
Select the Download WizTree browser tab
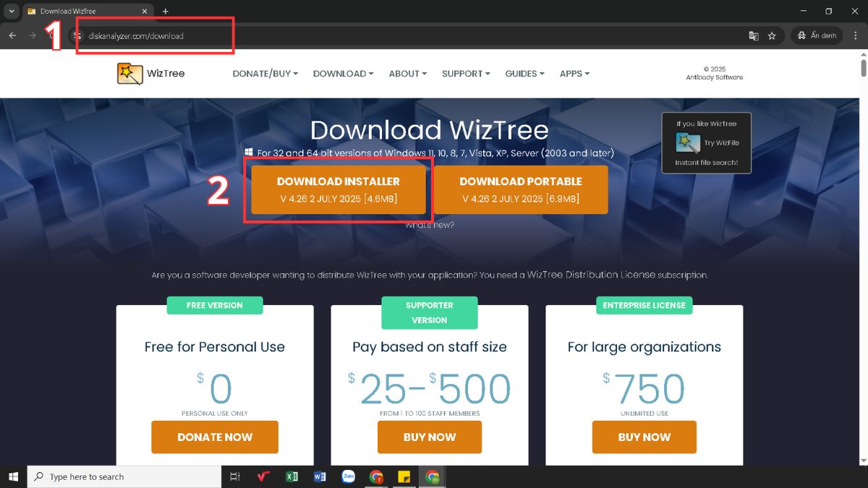[x=87, y=11]
